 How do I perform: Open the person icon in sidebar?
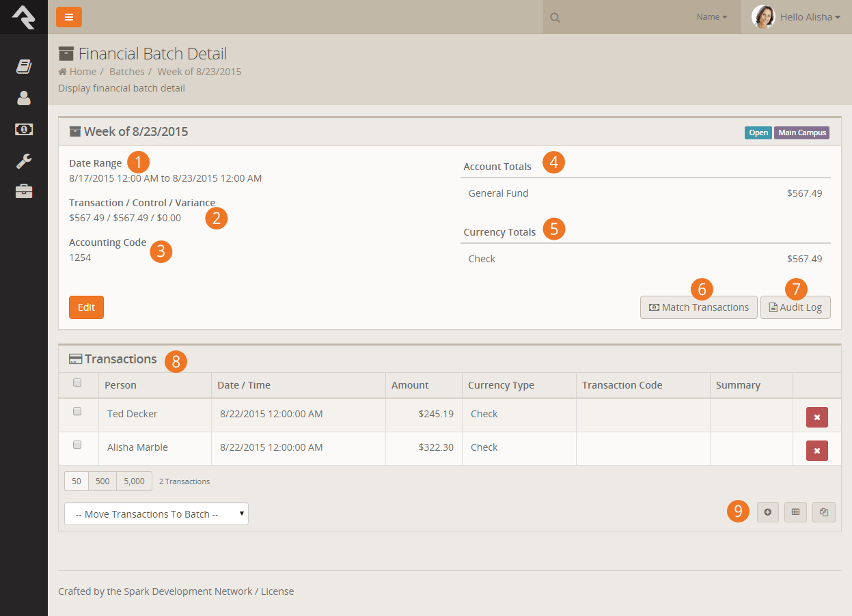point(24,98)
